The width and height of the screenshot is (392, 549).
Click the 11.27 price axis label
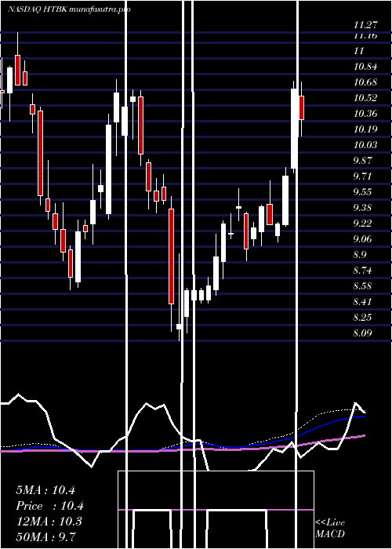click(x=365, y=24)
